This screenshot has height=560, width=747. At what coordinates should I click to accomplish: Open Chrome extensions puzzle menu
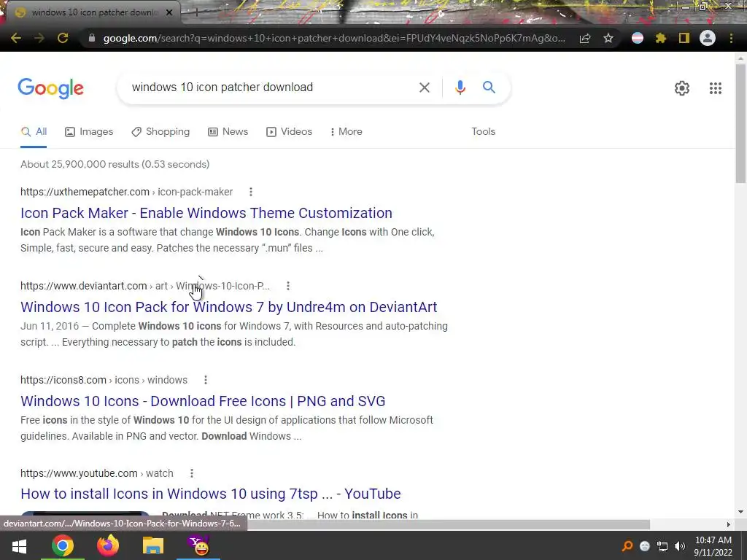pos(661,38)
